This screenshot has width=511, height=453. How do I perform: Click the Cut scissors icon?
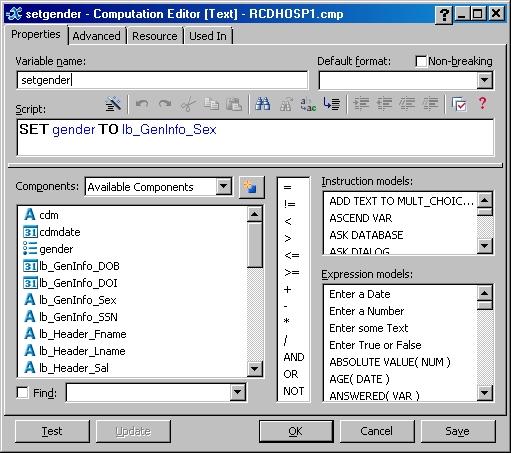(188, 104)
